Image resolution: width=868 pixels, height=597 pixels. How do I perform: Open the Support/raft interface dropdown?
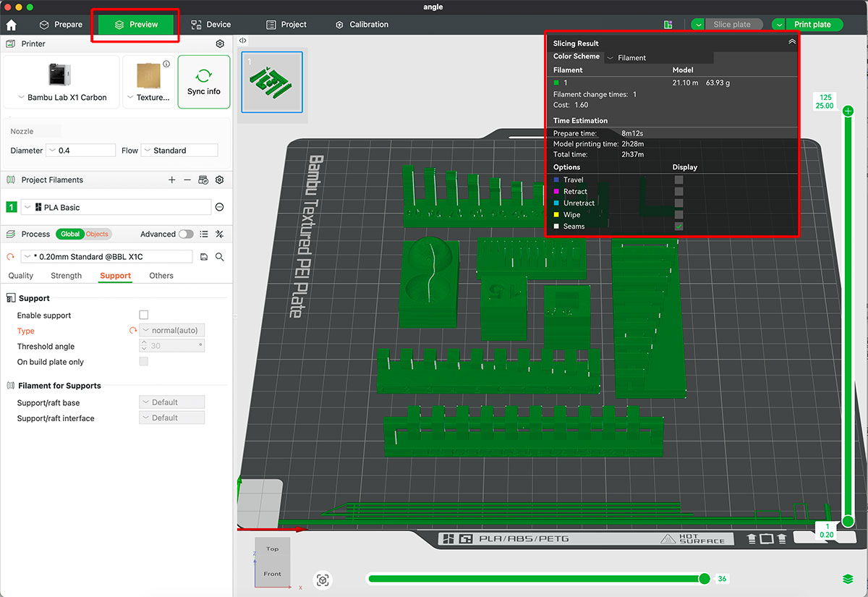[171, 418]
